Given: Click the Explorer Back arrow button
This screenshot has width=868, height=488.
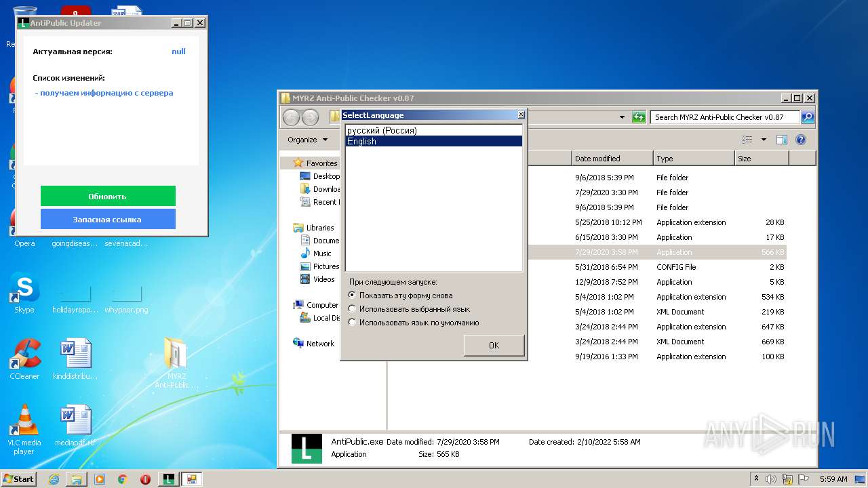Looking at the screenshot, I should tap(292, 117).
